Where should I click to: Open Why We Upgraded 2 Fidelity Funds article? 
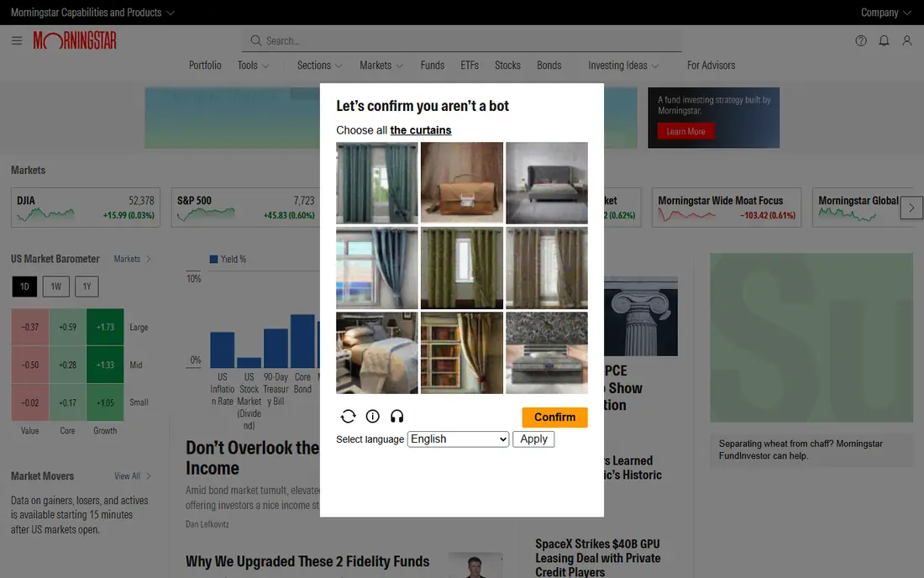[307, 561]
